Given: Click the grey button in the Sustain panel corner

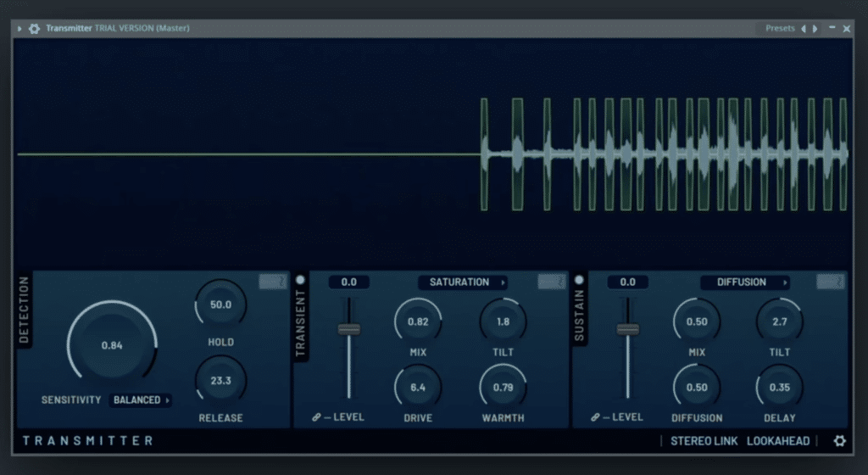Looking at the screenshot, I should [831, 282].
